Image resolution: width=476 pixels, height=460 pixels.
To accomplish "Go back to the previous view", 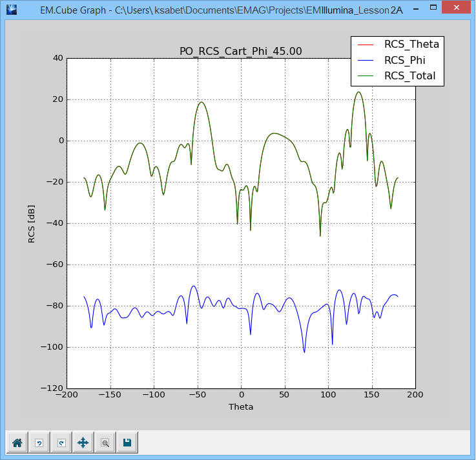I will click(x=39, y=443).
